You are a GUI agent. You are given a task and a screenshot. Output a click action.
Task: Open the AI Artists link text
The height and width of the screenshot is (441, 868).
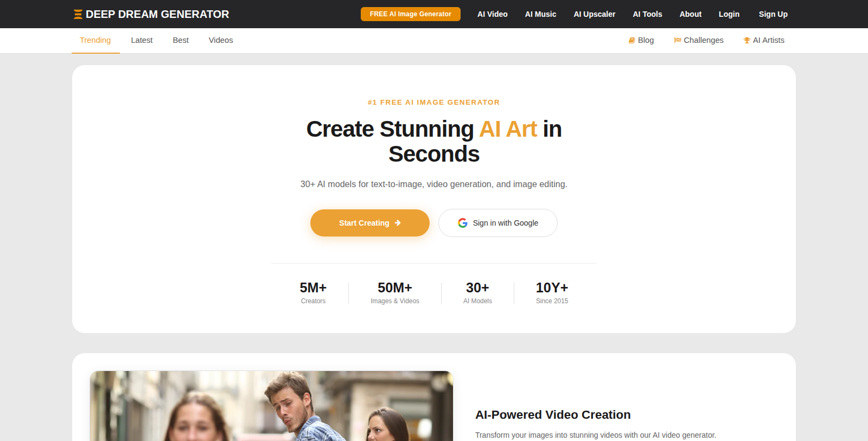[x=769, y=40]
